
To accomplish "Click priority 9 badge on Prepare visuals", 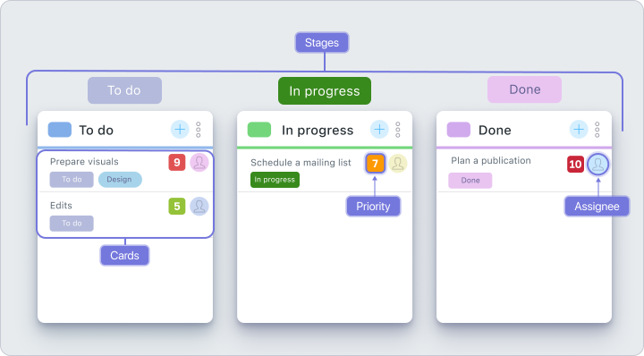I will click(x=177, y=163).
